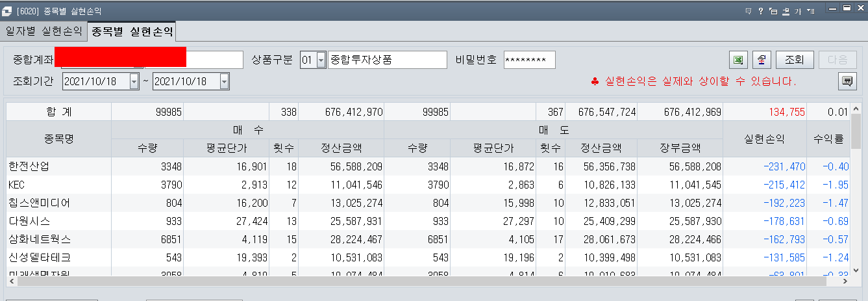Export the table with the Excel icon
868x301 pixels.
[738, 60]
